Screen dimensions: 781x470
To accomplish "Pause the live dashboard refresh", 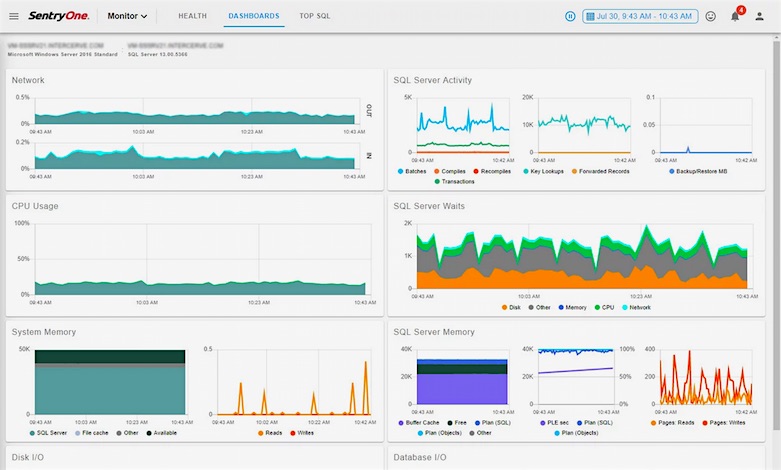I will [570, 16].
